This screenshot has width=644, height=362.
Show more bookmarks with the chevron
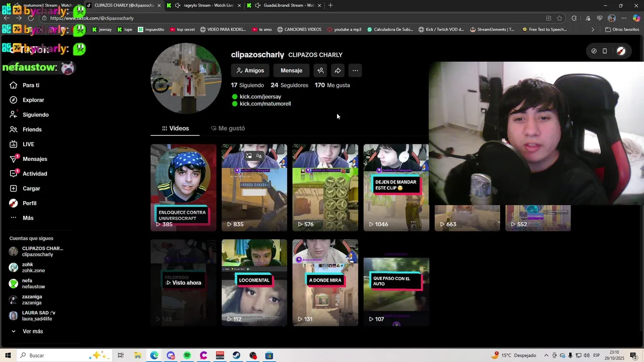coord(592,30)
